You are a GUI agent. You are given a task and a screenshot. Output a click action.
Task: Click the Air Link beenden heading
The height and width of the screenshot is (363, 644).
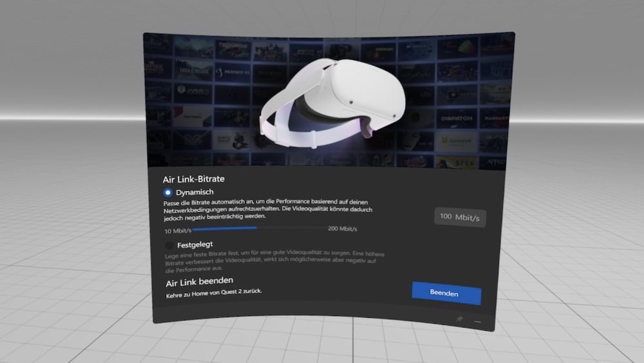199,282
